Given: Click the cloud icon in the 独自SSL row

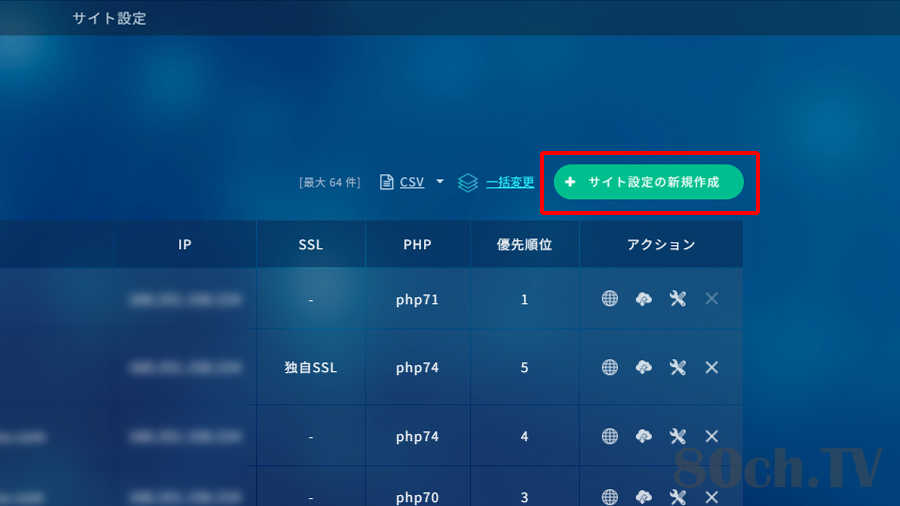Looking at the screenshot, I should pyautogui.click(x=643, y=368).
